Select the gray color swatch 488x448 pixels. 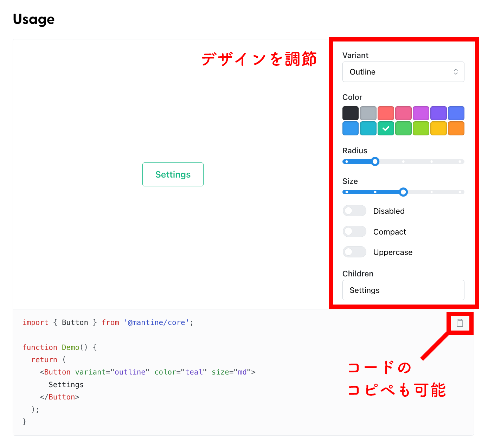(368, 113)
